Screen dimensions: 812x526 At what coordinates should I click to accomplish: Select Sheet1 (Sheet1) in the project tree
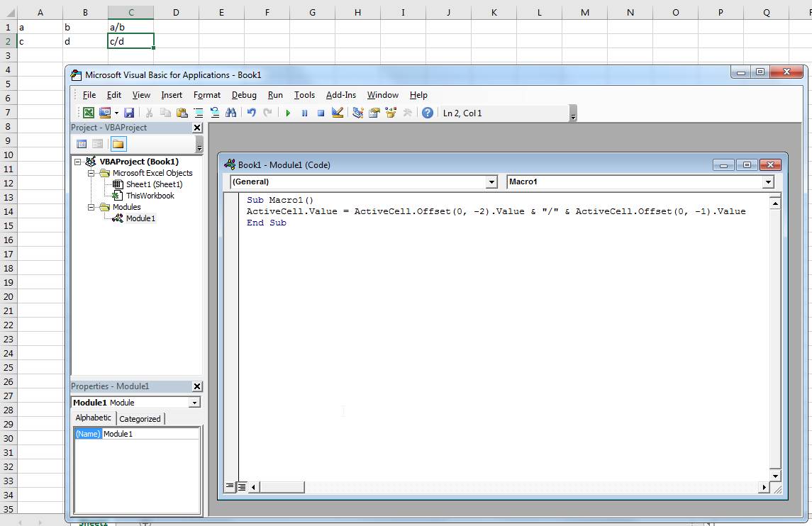click(x=155, y=184)
